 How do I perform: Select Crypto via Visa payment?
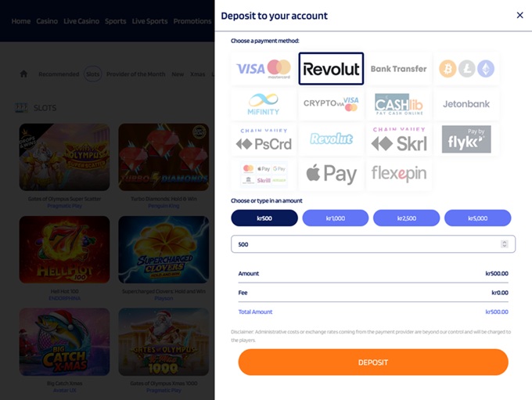pos(331,104)
